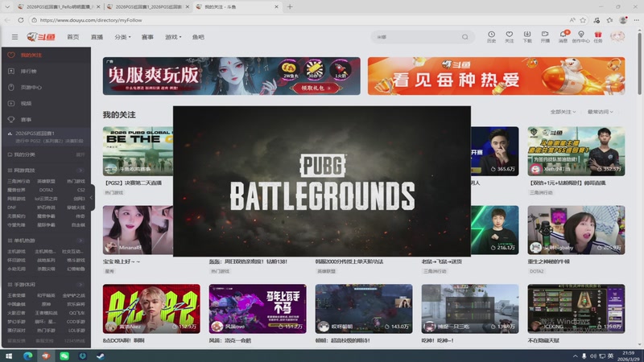This screenshot has height=362, width=644.
Task: Open a new browser tab with the plus button
Action: [x=290, y=6]
